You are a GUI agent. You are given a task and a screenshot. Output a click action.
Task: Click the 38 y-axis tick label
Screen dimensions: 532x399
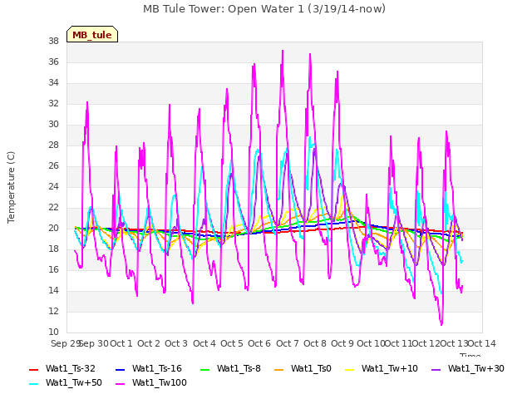pyautogui.click(x=53, y=41)
